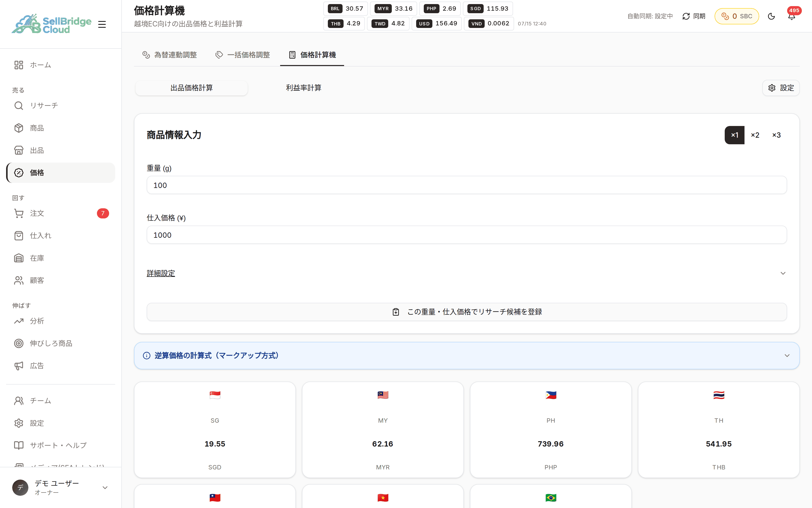Image resolution: width=812 pixels, height=508 pixels.
Task: Click the 自動同期: 設定中 status text
Action: point(650,16)
